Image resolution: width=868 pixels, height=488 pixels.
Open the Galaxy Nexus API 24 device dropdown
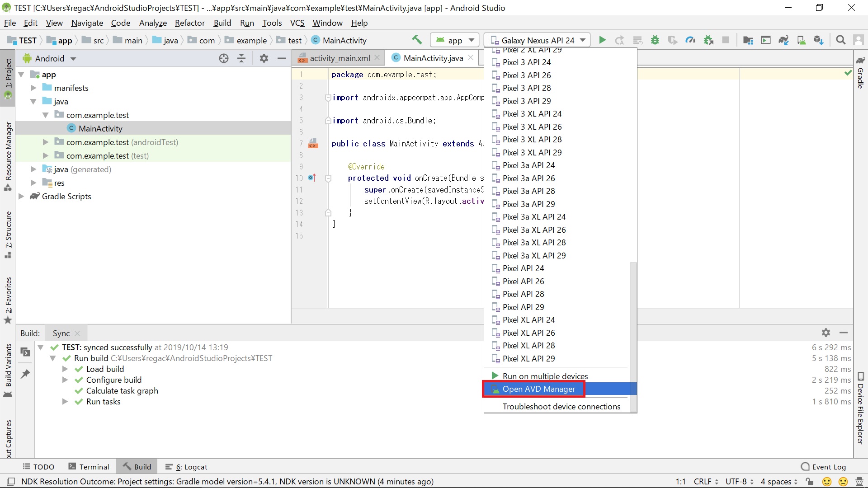[x=537, y=40]
